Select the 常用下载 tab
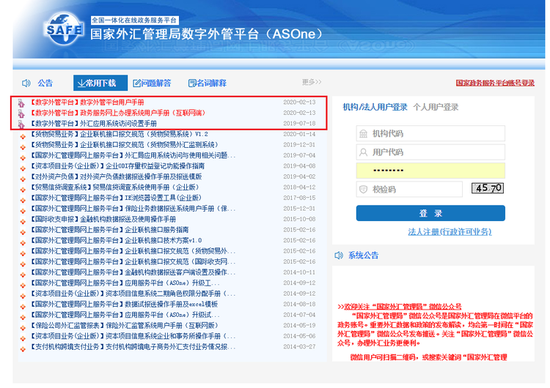 pyautogui.click(x=100, y=83)
